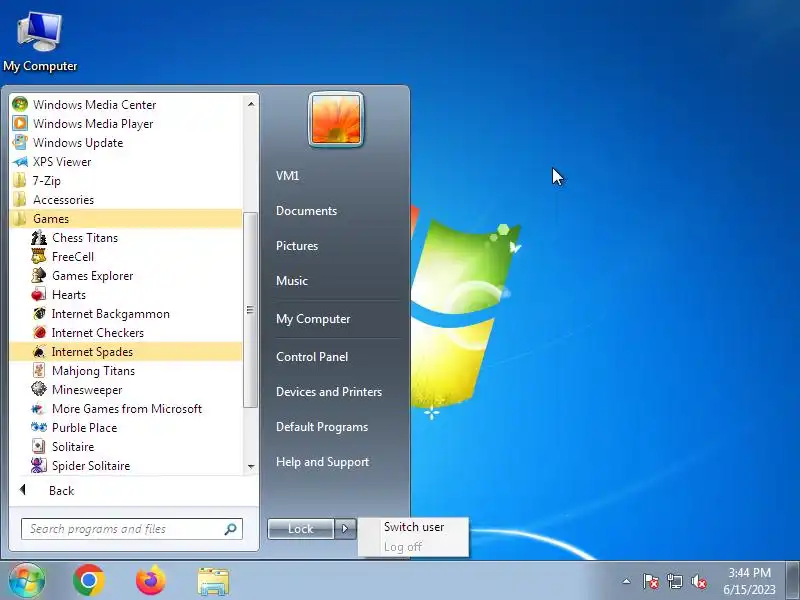Launch Internet Backgammon icon
The image size is (800, 600).
(x=39, y=314)
